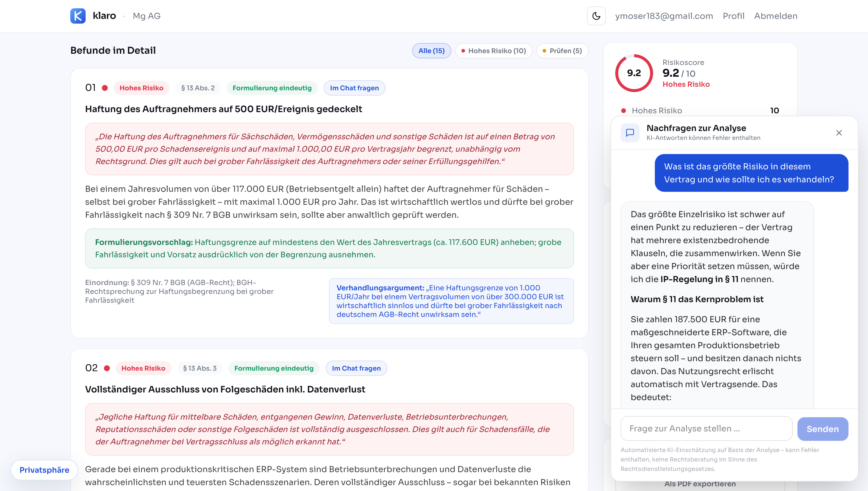This screenshot has height=491, width=868.
Task: Click the klaro logo icon
Action: click(78, 16)
